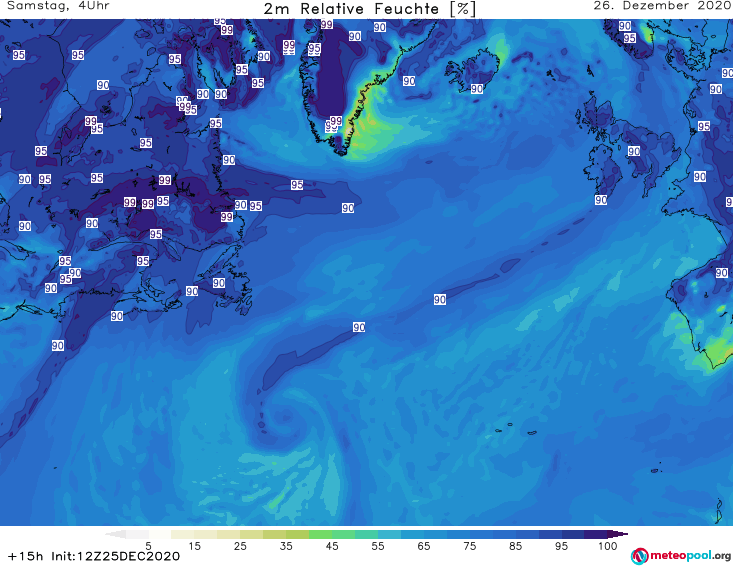The width and height of the screenshot is (733, 566).
Task: Click the 90 contour label over Iberia
Action: (x=721, y=272)
